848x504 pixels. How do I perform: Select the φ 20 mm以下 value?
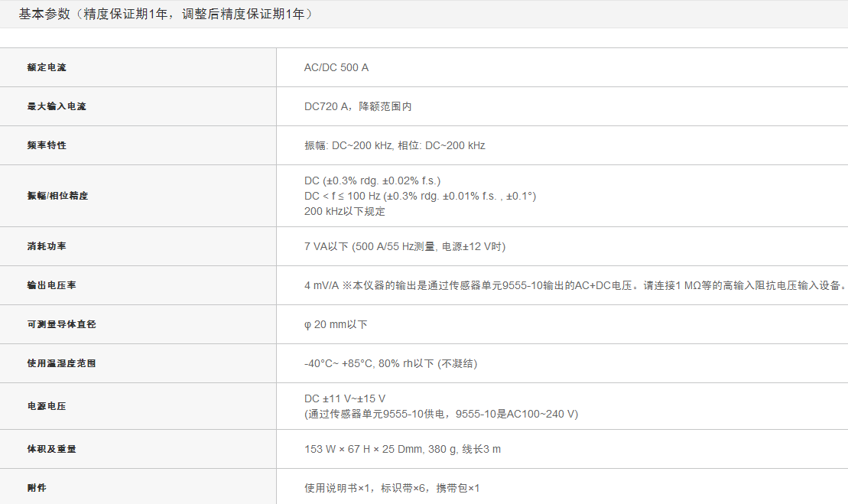(x=336, y=324)
